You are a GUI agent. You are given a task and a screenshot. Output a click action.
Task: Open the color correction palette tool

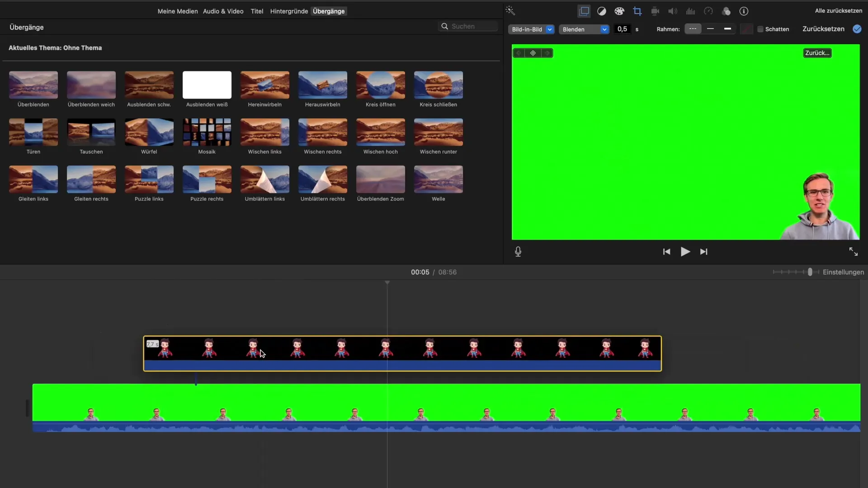tap(619, 11)
